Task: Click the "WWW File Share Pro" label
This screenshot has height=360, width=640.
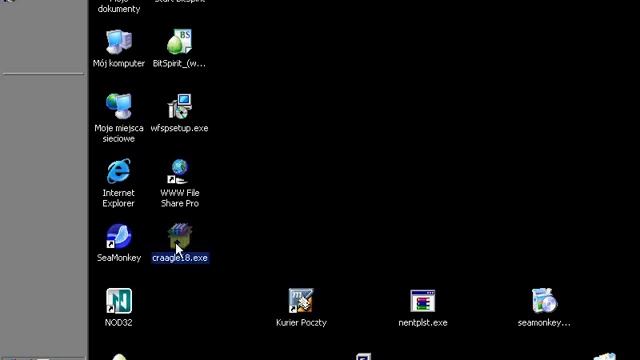Action: click(x=180, y=198)
